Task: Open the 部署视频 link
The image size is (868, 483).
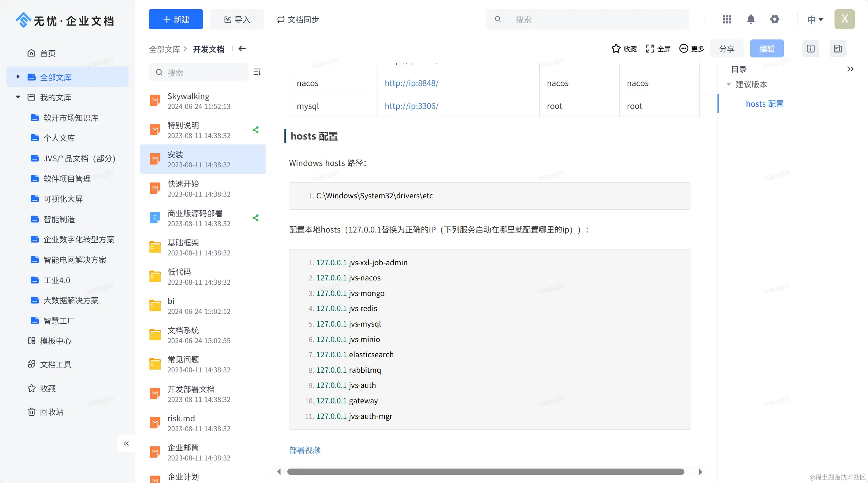Action: (305, 450)
